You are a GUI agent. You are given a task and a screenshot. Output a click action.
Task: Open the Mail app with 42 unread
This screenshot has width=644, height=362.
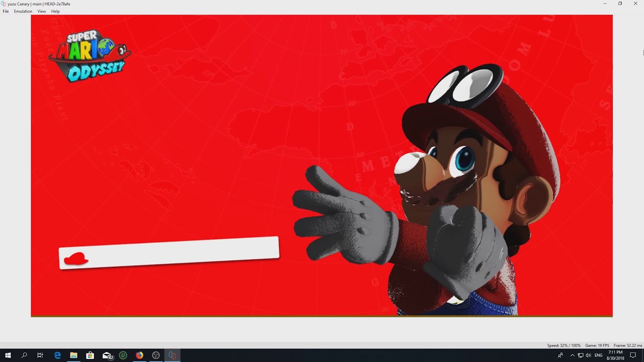pyautogui.click(x=107, y=355)
